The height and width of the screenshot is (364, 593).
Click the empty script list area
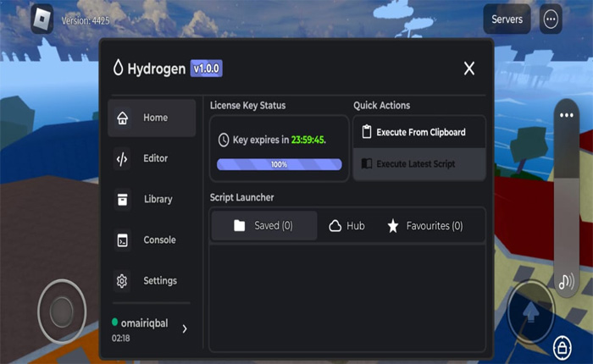point(347,298)
